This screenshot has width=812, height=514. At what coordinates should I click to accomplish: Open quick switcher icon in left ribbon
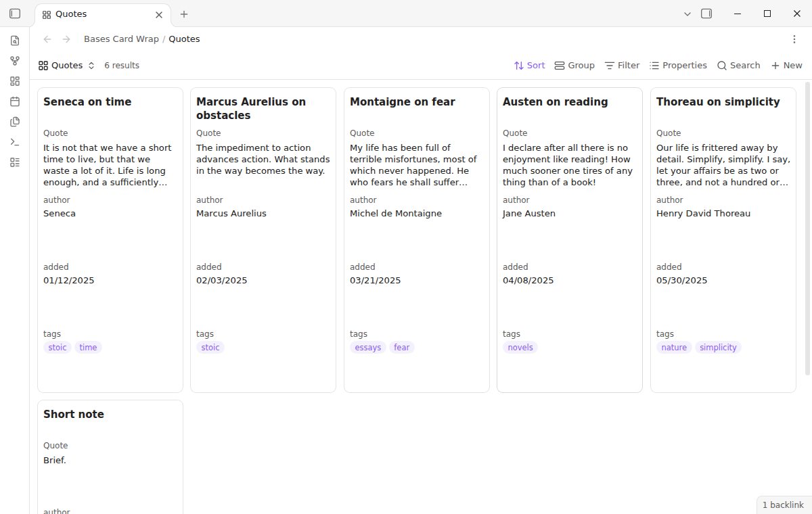tap(15, 41)
